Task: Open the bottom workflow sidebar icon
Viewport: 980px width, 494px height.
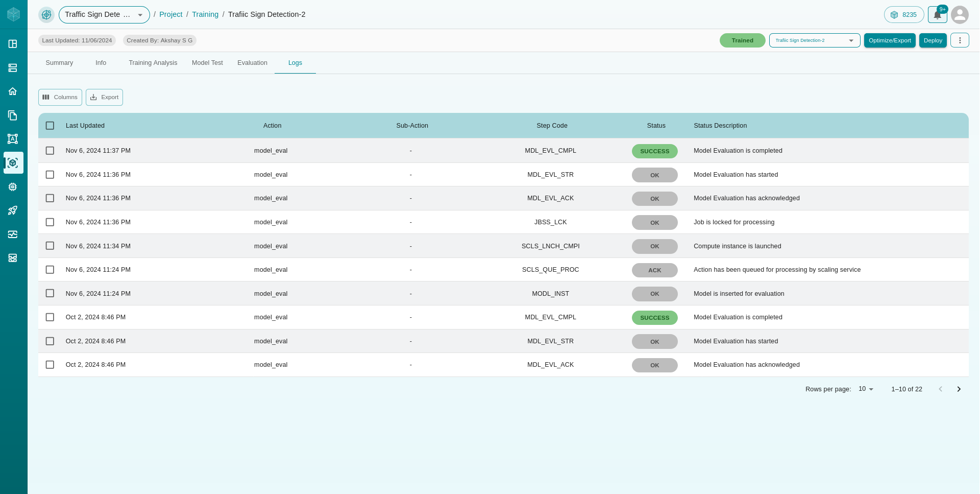Action: coord(13,258)
